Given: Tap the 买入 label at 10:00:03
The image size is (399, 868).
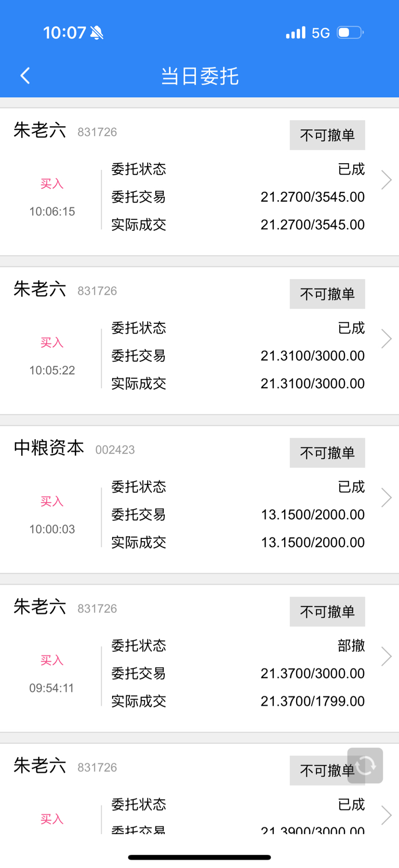Looking at the screenshot, I should coord(52,502).
